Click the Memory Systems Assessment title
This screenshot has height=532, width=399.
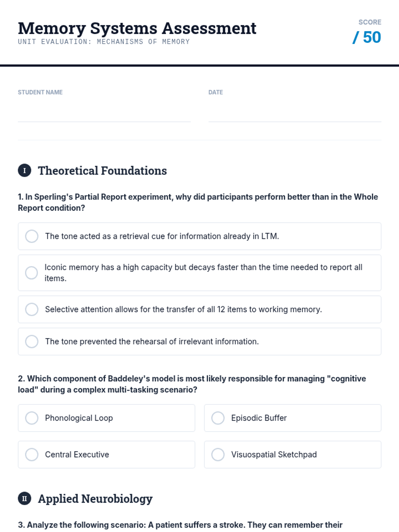pos(137,28)
